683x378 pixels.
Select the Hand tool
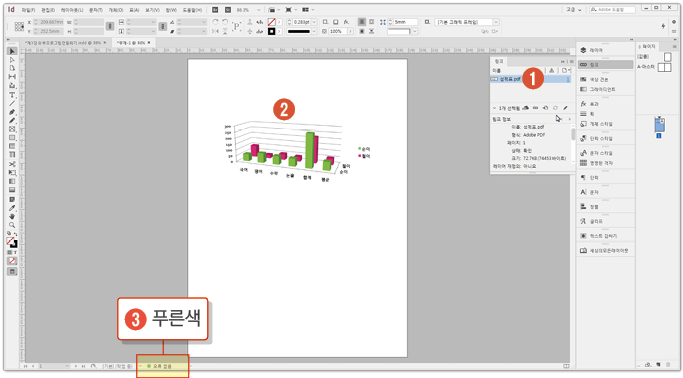[12, 216]
